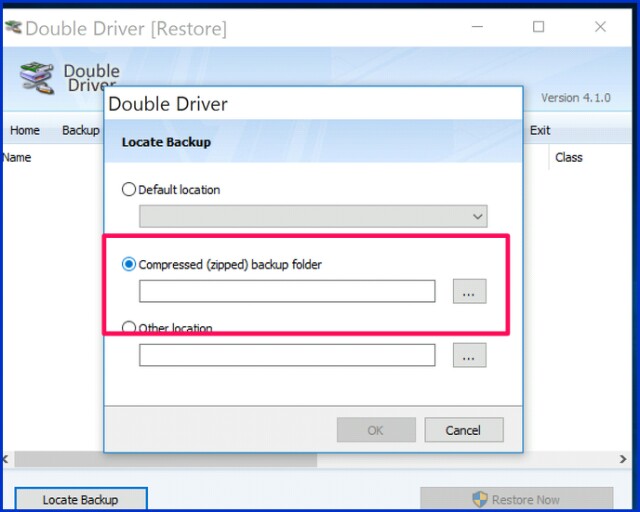Viewport: 640px width, 512px height.
Task: Confirm the dialog with OK
Action: click(x=376, y=430)
